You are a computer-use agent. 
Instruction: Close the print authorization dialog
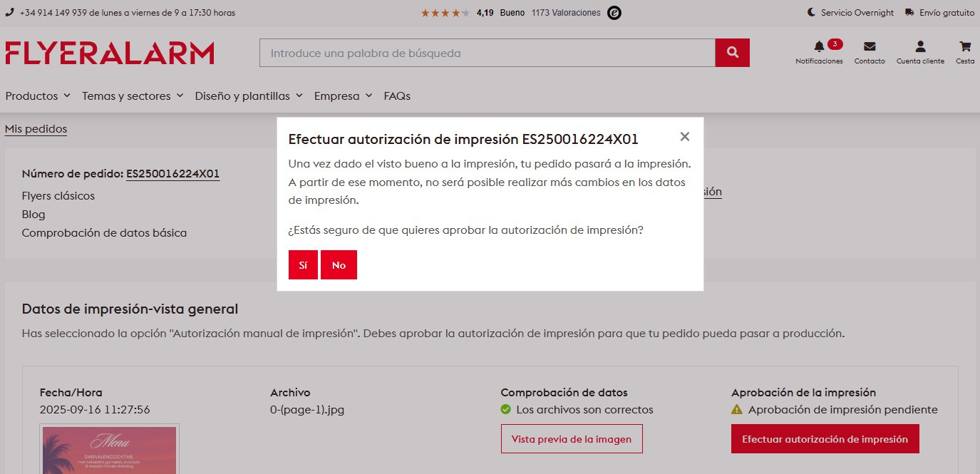click(x=684, y=137)
